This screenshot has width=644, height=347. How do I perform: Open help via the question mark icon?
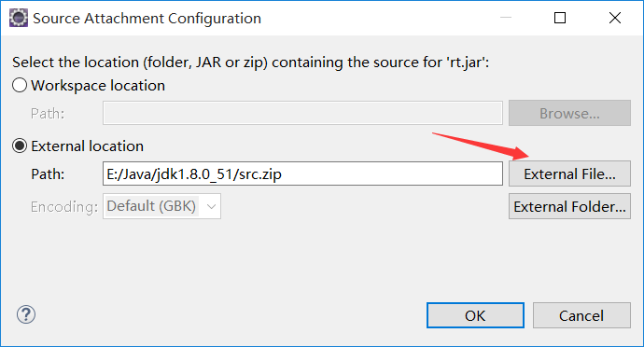pos(26,314)
